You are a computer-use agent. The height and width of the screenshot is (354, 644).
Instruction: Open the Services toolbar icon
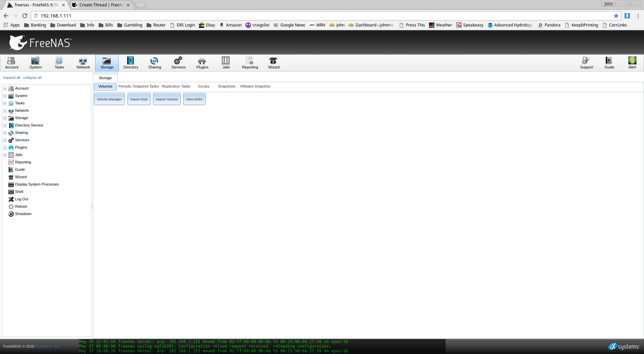point(178,63)
